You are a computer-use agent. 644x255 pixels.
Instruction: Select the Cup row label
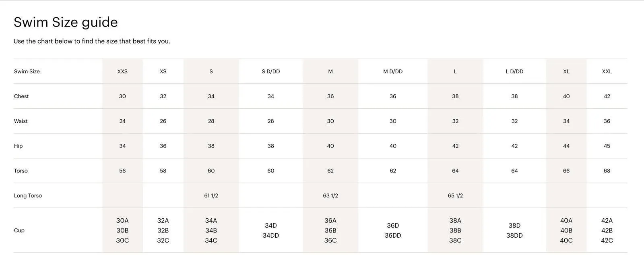[x=19, y=230]
